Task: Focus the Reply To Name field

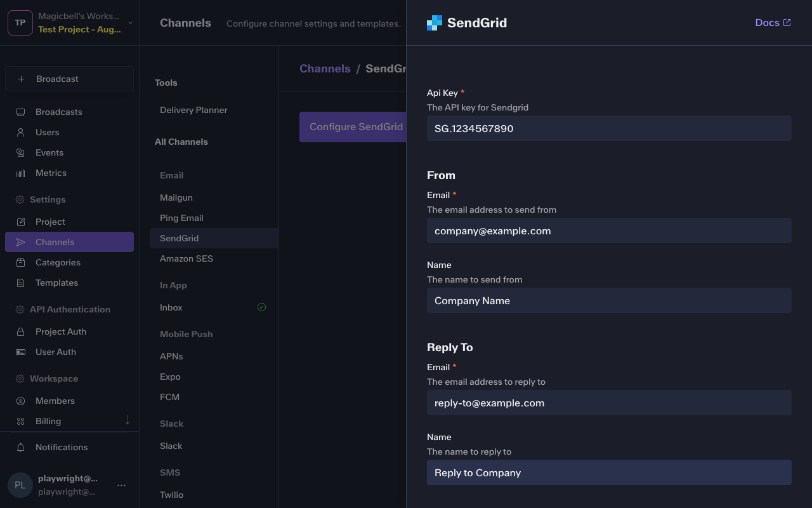Action: 609,472
